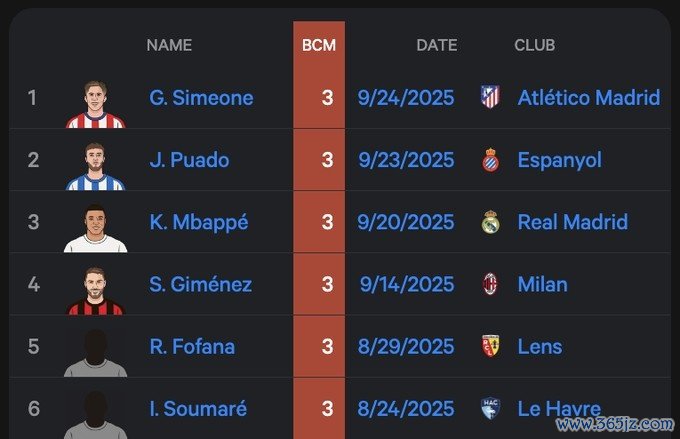The image size is (680, 439).
Task: Open G. Simeone's player avatar
Action: (x=95, y=103)
